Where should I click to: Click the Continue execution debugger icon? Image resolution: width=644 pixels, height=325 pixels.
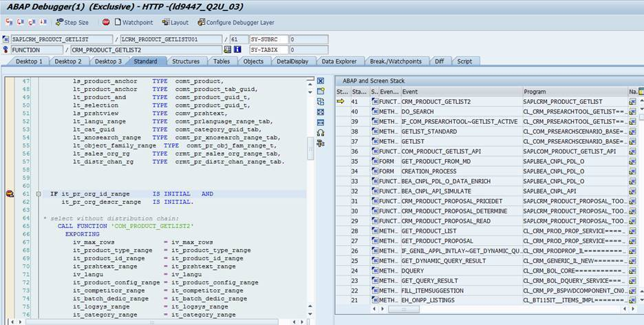[x=43, y=22]
